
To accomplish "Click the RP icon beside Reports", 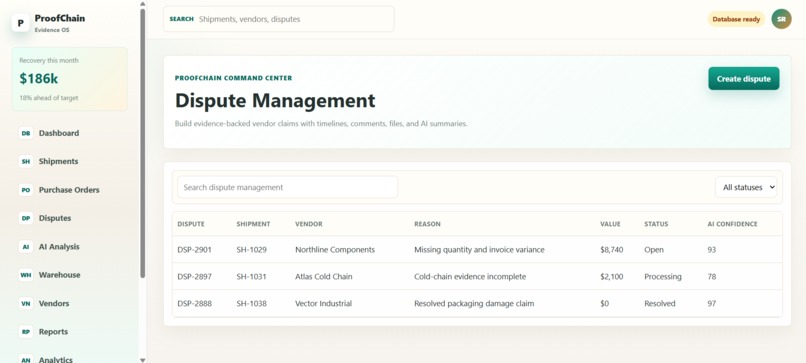I will point(26,332).
